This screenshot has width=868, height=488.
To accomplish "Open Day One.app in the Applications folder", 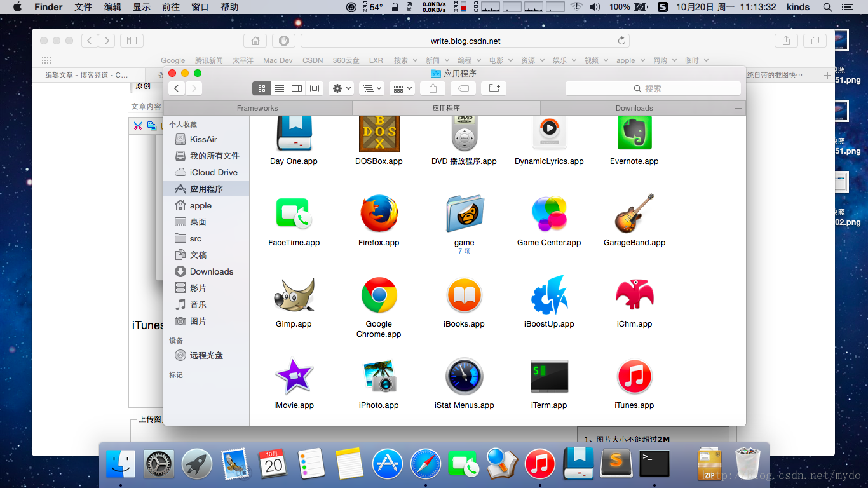I will pyautogui.click(x=294, y=134).
